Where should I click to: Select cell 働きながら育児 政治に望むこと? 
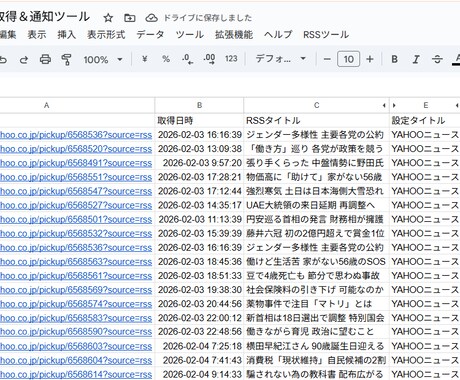tap(316, 332)
